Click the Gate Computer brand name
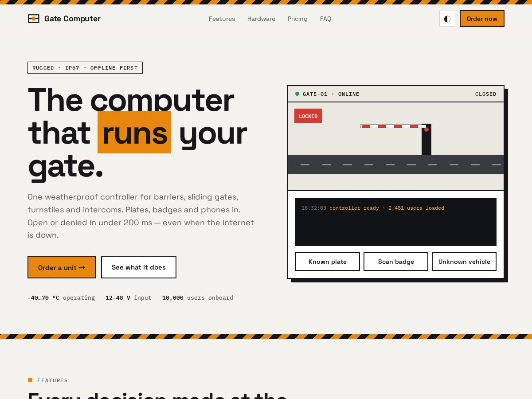532x399 pixels. (72, 19)
